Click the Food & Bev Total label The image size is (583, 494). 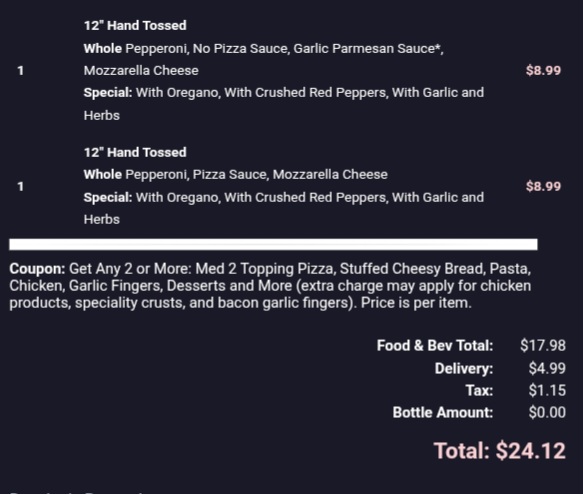[x=435, y=346]
